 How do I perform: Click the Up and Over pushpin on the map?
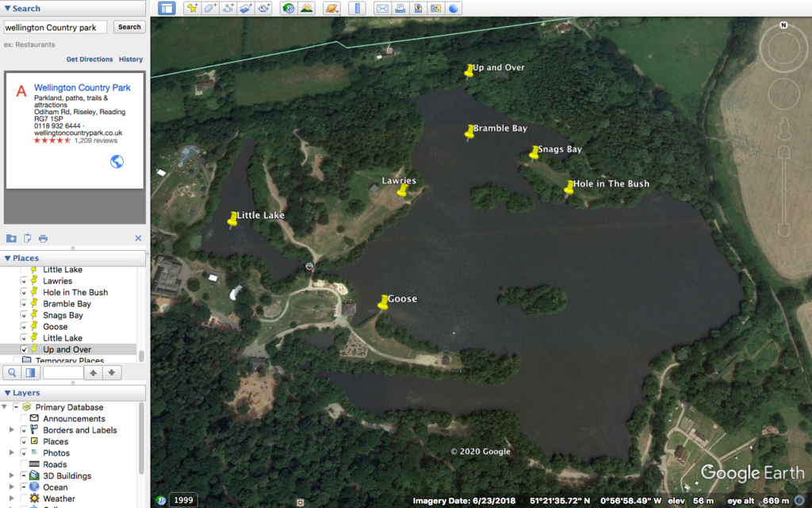click(469, 71)
